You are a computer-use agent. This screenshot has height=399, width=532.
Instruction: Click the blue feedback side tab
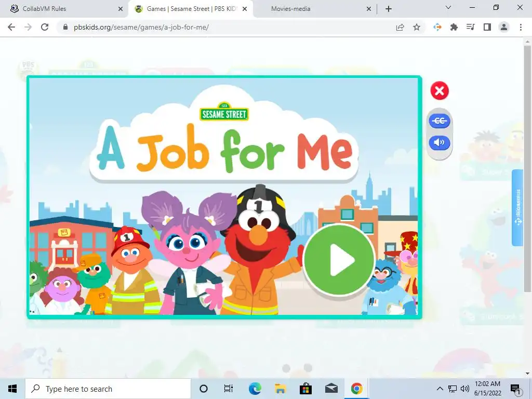pos(518,207)
